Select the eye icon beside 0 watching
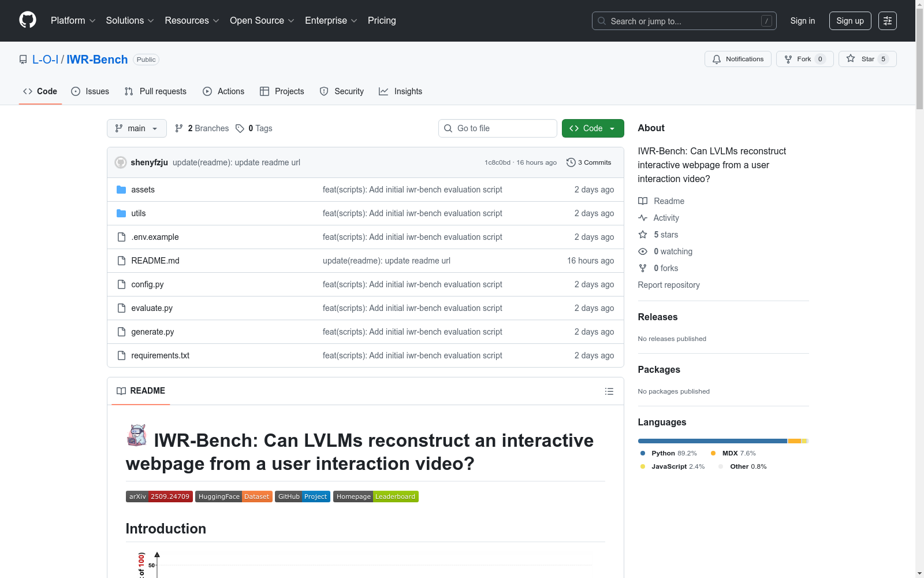The width and height of the screenshot is (924, 578). click(x=643, y=251)
